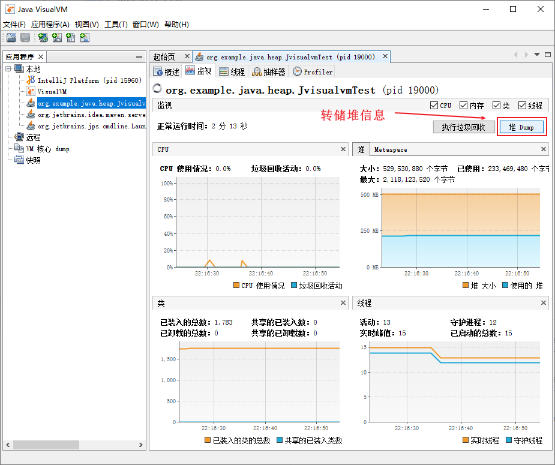Switch to the 概述 tab

[166, 72]
